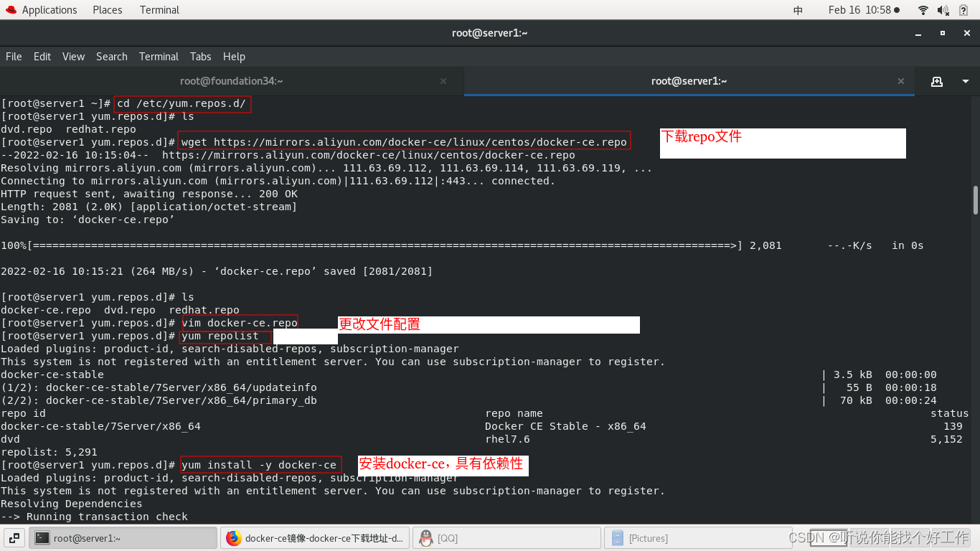Click the 'Resolving Dependencies' line

pyautogui.click(x=72, y=504)
